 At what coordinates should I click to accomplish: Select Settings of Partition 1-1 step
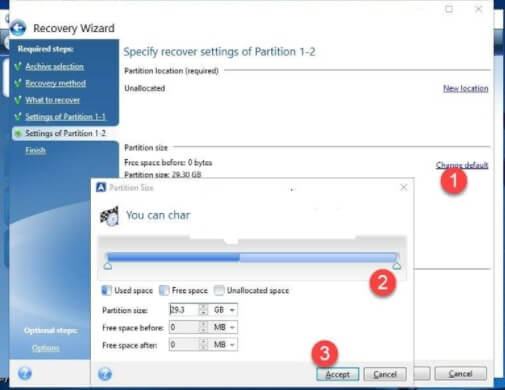pos(65,117)
